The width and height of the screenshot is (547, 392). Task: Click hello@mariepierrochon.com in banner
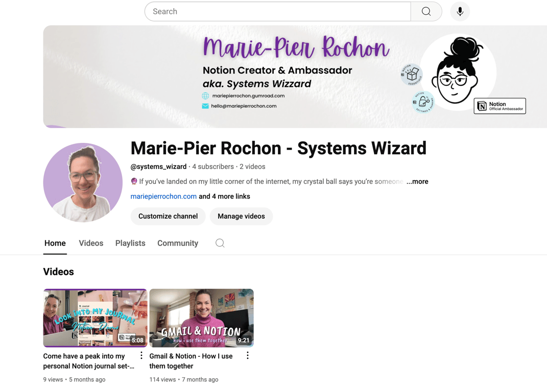244,106
